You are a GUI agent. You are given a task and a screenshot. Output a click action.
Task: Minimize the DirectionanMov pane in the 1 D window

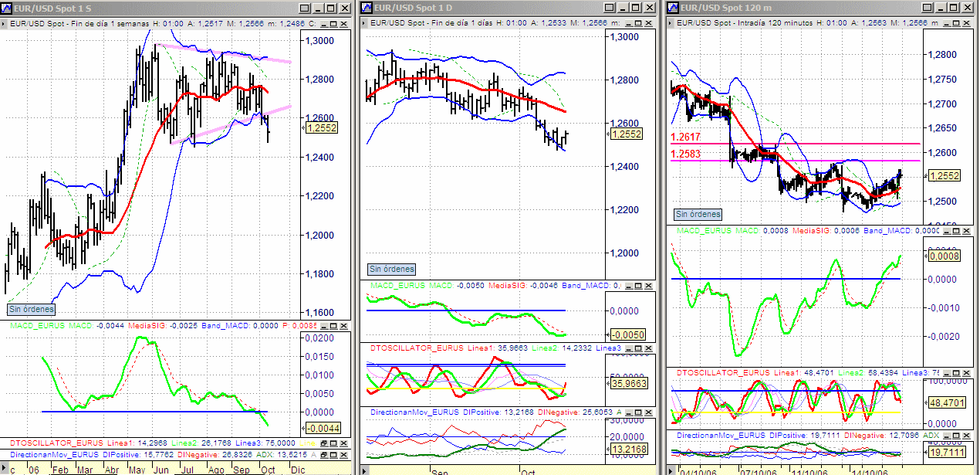[629, 412]
